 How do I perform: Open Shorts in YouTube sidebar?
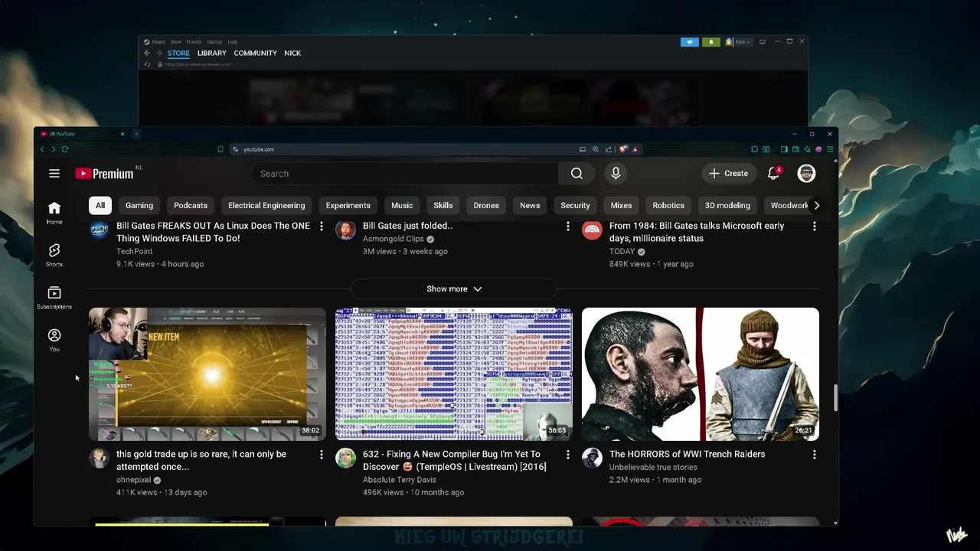pos(54,255)
